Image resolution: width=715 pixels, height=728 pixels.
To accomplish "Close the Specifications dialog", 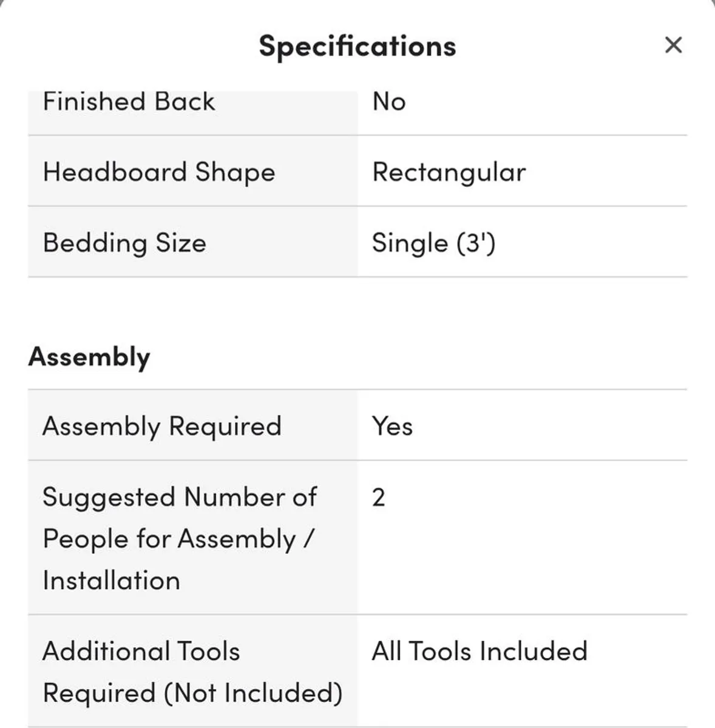I will pyautogui.click(x=673, y=45).
